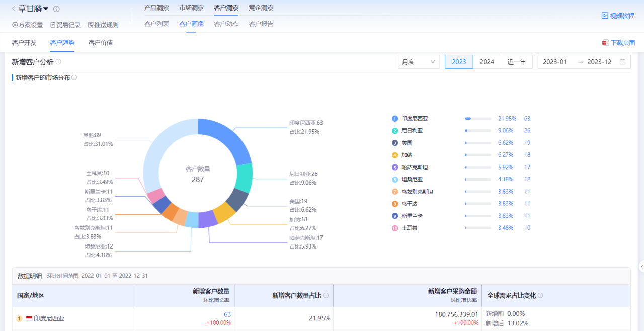Select 近一年 range filter
The image size is (644, 331).
pos(516,62)
